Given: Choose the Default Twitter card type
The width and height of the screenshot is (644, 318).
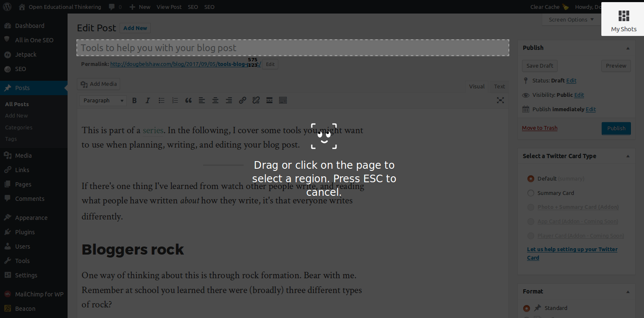Looking at the screenshot, I should [530, 178].
